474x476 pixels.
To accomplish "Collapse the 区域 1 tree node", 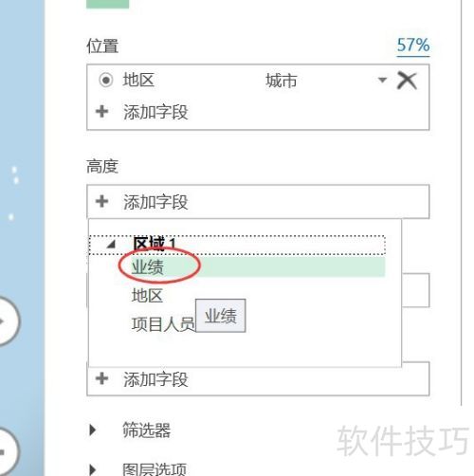I will click(x=111, y=244).
